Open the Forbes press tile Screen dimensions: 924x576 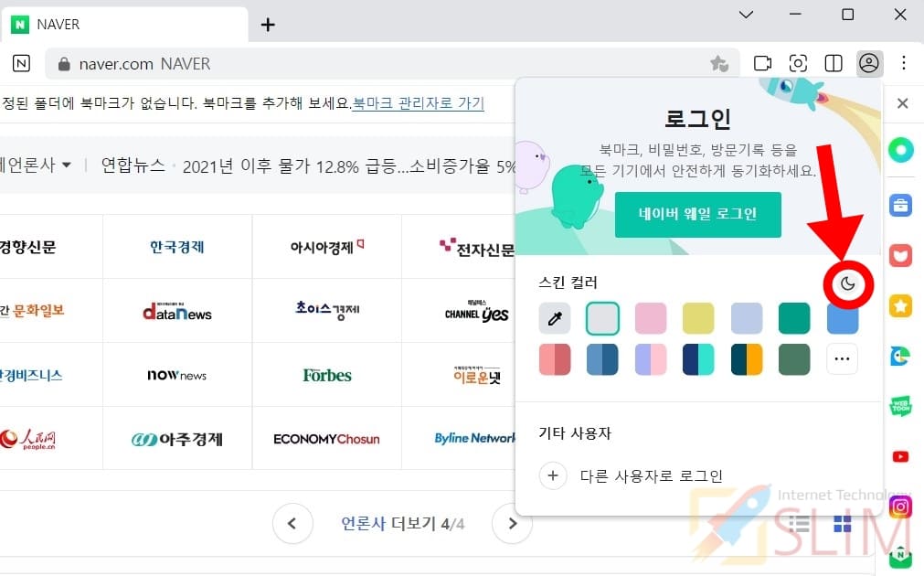pyautogui.click(x=327, y=375)
